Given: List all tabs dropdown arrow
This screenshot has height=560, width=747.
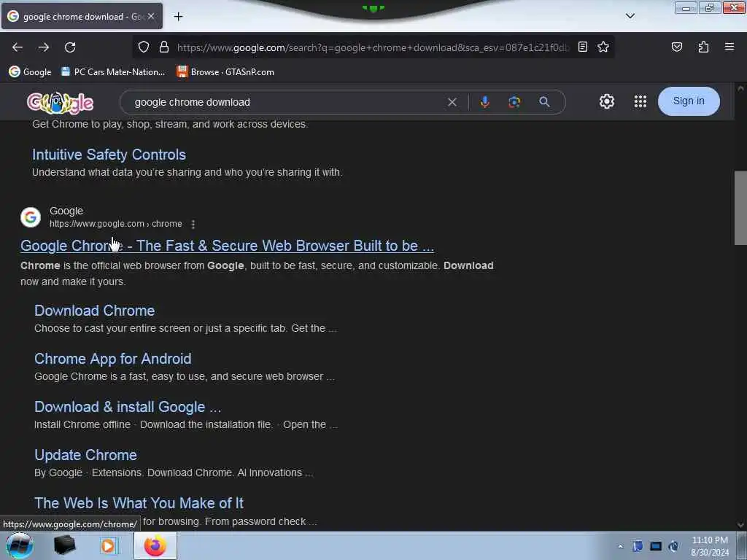Looking at the screenshot, I should coord(630,16).
